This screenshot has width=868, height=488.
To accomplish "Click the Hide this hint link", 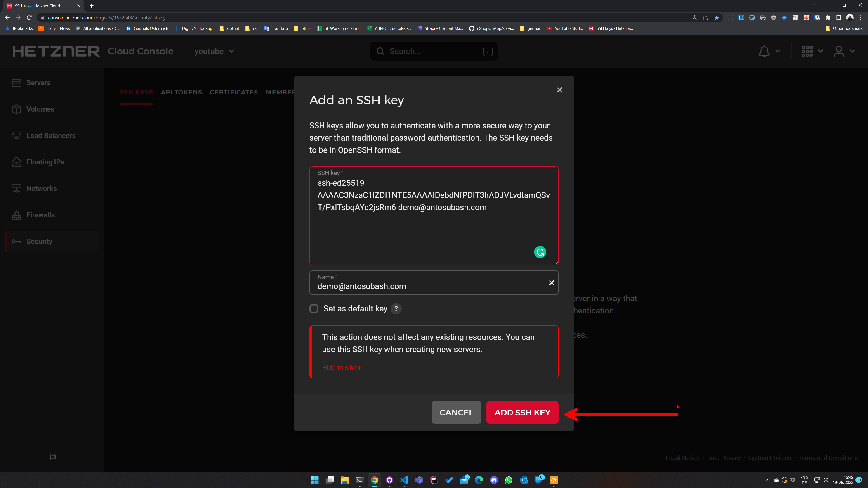I will pyautogui.click(x=341, y=368).
